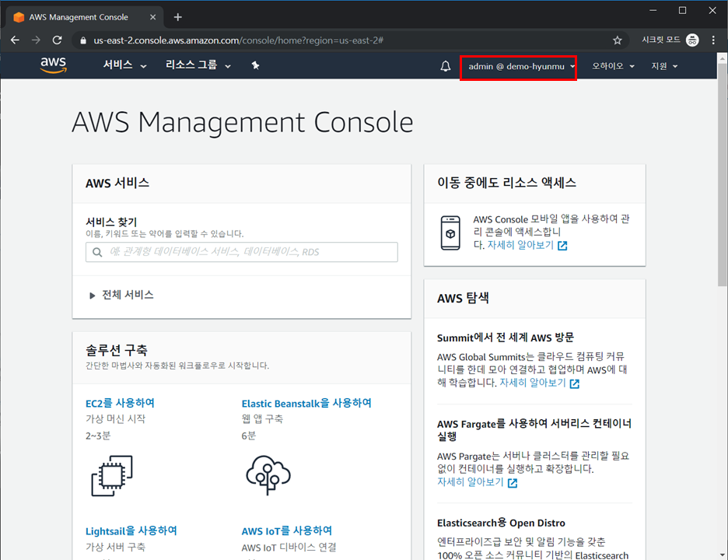Viewport: 728px width, 560px height.
Task: Click the address bar URL
Action: click(x=238, y=40)
